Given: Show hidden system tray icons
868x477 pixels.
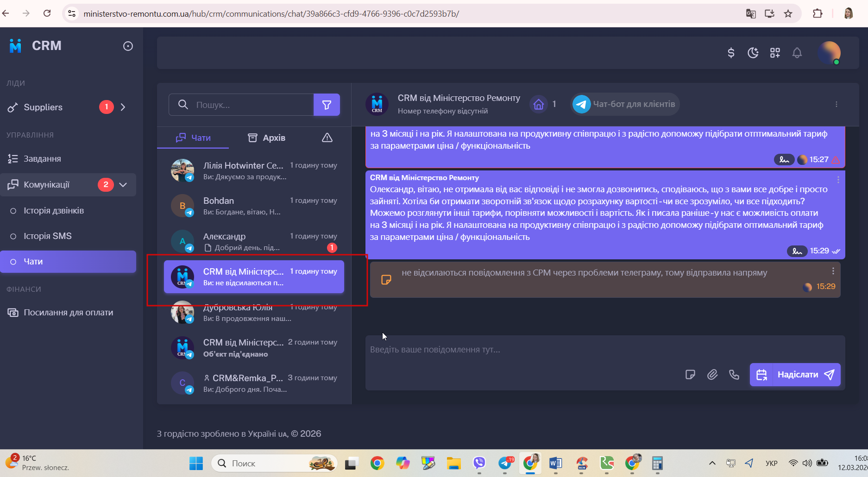Looking at the screenshot, I should coord(712,463).
